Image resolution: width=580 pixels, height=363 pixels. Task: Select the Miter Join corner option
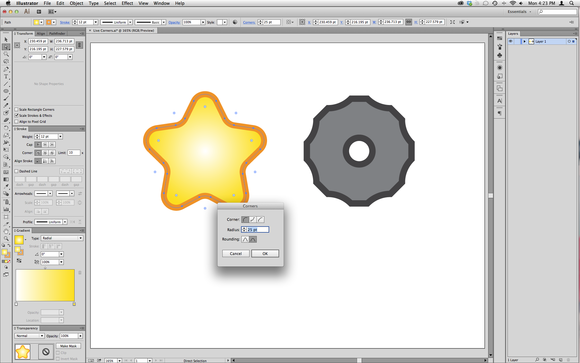pos(38,152)
